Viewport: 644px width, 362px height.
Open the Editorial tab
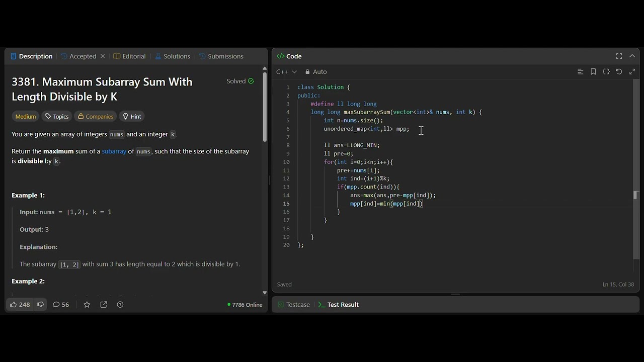(x=129, y=56)
